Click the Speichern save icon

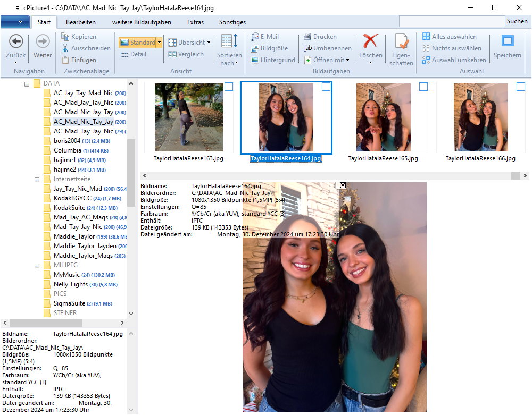coord(507,41)
